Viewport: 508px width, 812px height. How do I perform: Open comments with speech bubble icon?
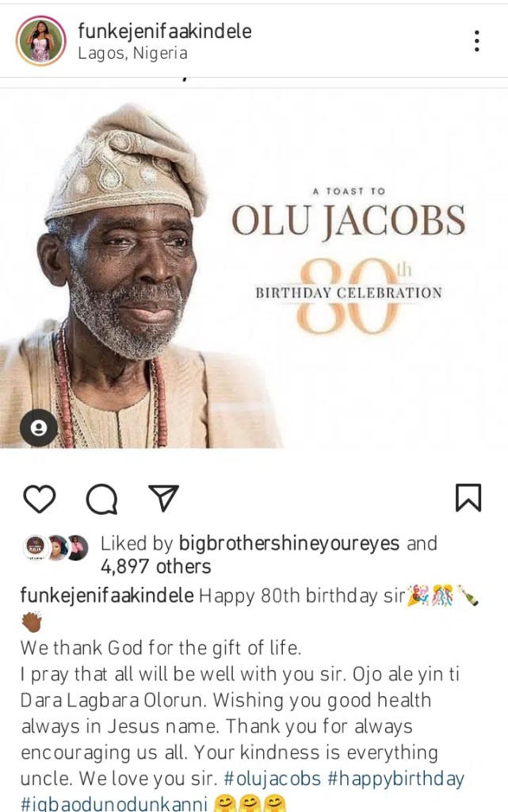[x=101, y=499]
